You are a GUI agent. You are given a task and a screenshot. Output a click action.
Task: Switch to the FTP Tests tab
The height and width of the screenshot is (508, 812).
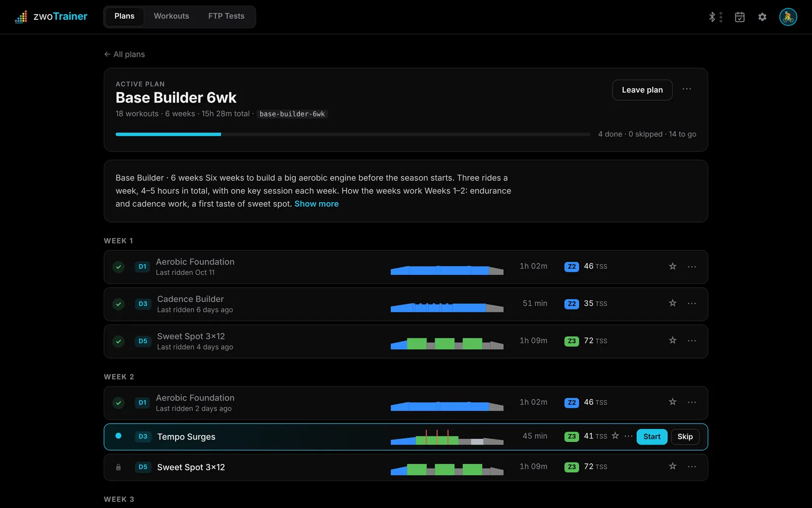226,16
